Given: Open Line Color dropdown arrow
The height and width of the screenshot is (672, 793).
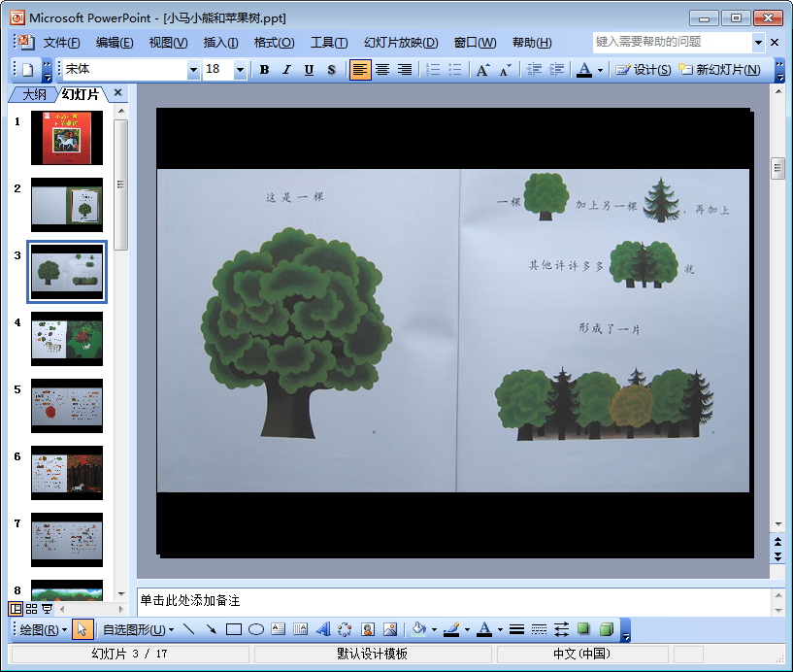Looking at the screenshot, I should 467,630.
